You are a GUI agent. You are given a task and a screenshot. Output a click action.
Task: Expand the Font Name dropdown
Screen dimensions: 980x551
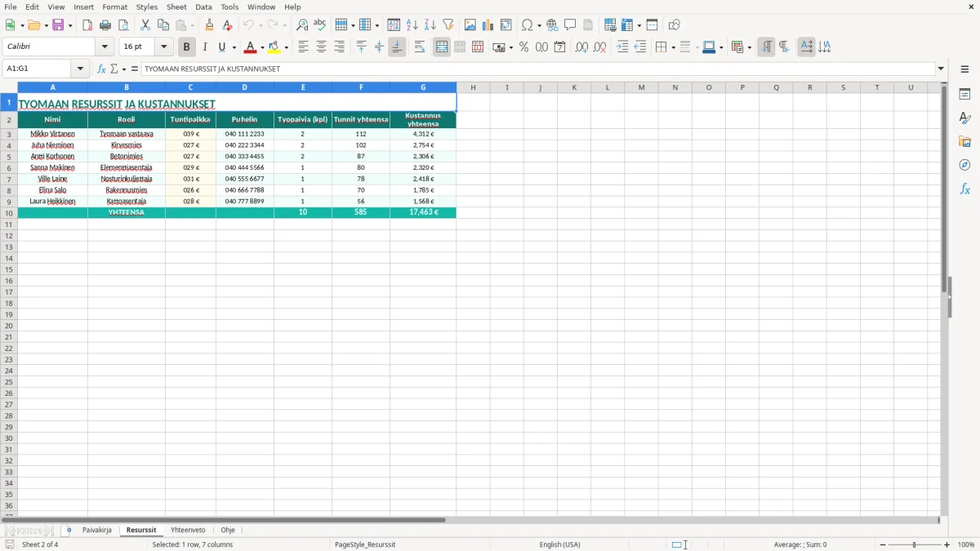pyautogui.click(x=105, y=47)
